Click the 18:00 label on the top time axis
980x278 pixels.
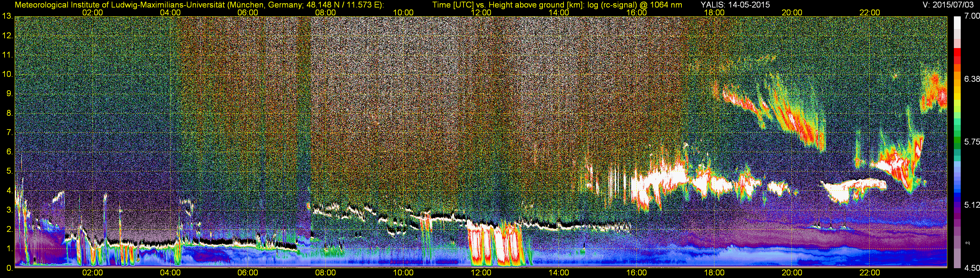(x=714, y=12)
